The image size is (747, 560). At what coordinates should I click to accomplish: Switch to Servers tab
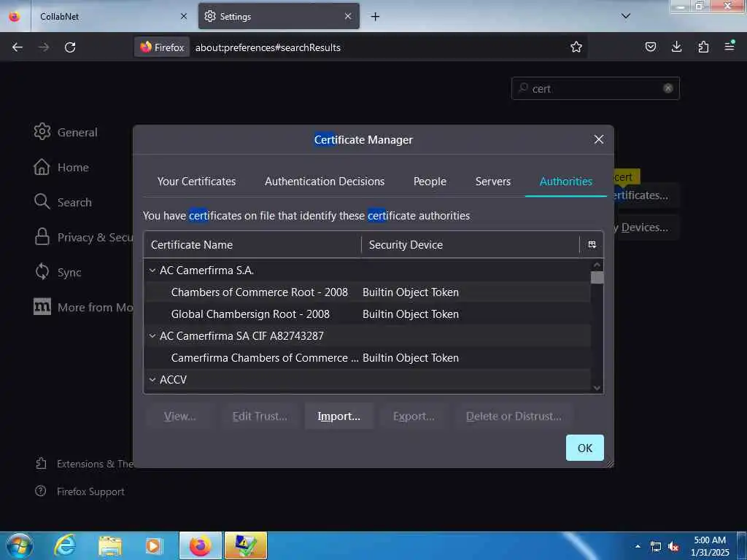tap(492, 182)
